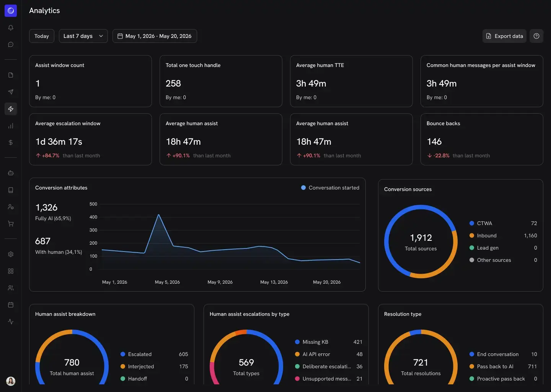Click the Missing KB legend entry
The image size is (551, 392).
click(329, 342)
